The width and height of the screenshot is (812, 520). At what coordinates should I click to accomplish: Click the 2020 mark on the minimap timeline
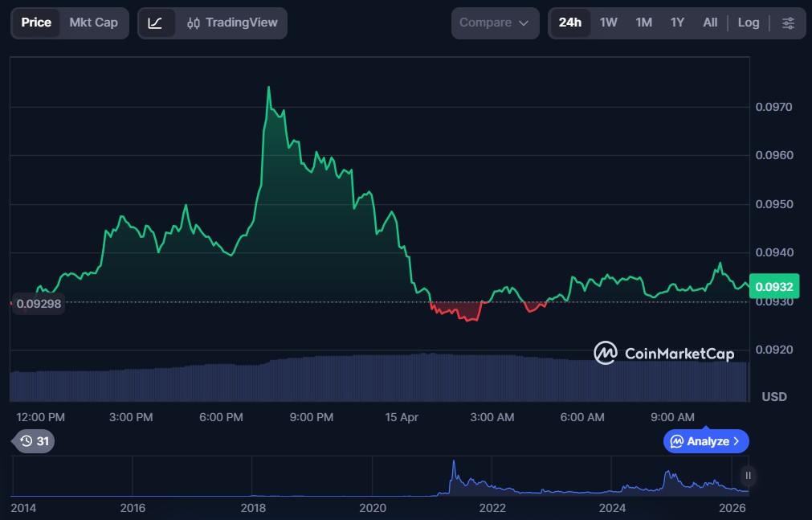point(373,508)
